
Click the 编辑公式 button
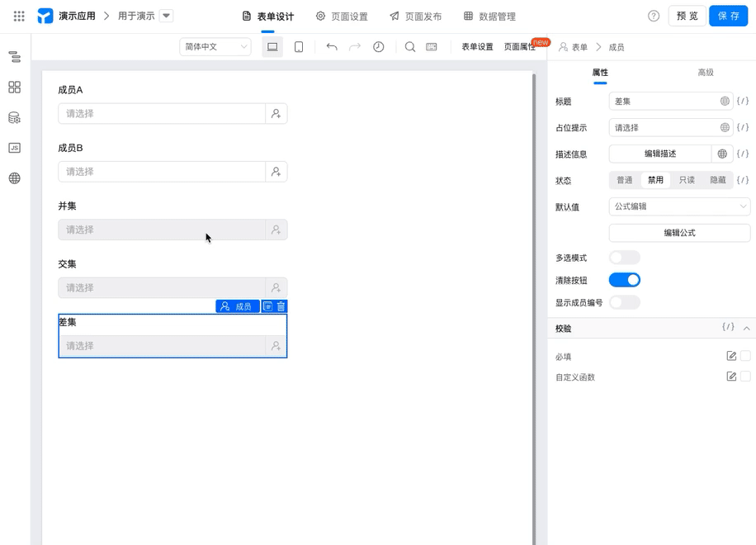coord(679,233)
